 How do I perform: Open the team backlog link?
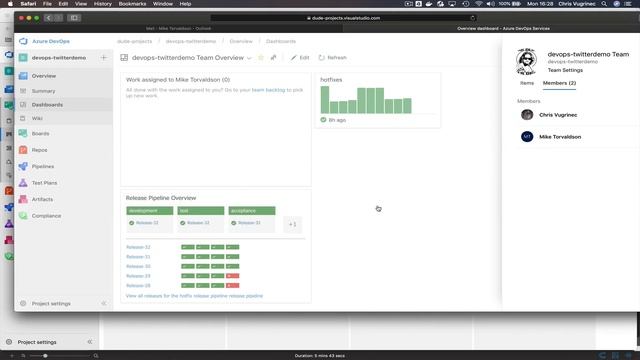tap(268, 90)
